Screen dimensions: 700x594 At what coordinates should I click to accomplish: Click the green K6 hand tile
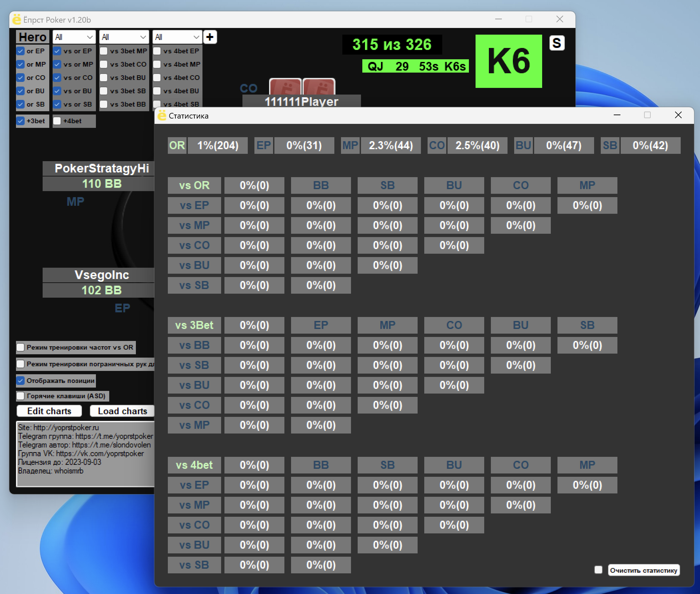tap(509, 61)
